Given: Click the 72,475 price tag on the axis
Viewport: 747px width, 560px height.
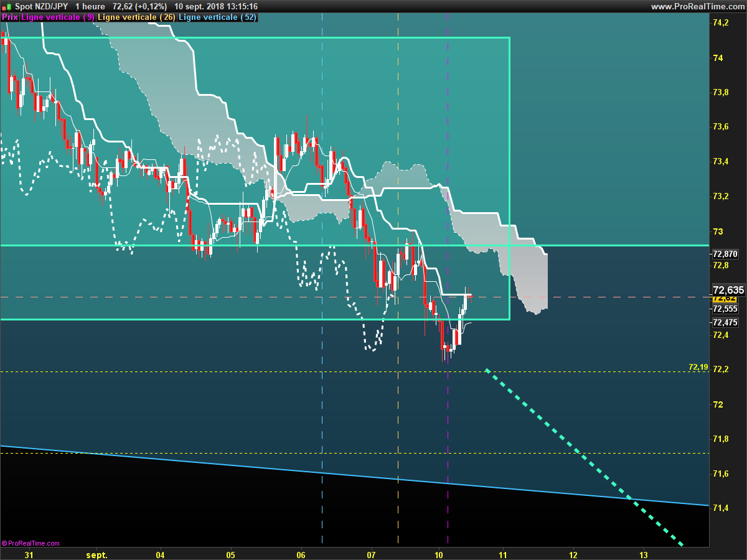Looking at the screenshot, I should tap(725, 322).
